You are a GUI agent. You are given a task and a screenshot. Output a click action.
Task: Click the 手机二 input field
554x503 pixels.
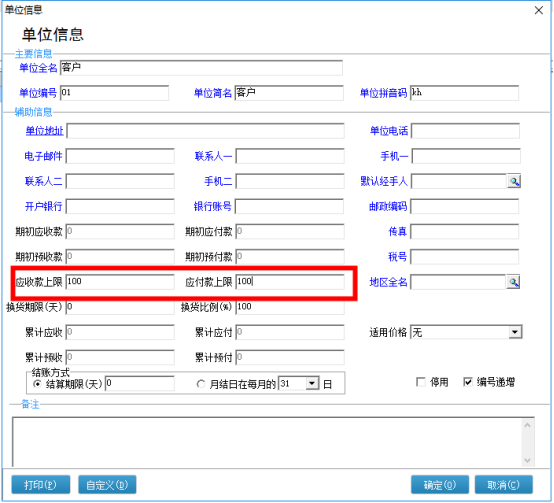(x=290, y=182)
